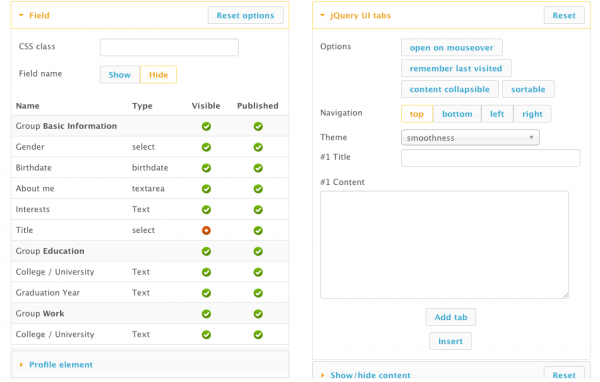Set navigation to top
The image size is (600, 382).
tap(417, 114)
